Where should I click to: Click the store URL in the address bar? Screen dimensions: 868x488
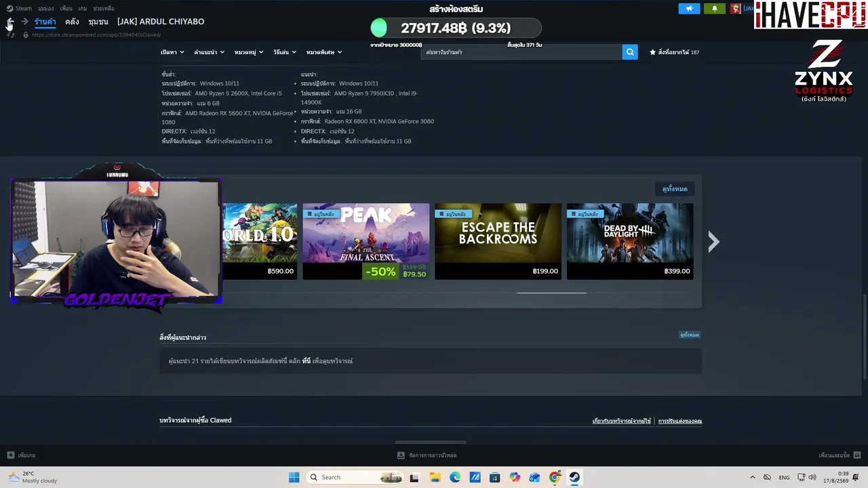coord(96,35)
